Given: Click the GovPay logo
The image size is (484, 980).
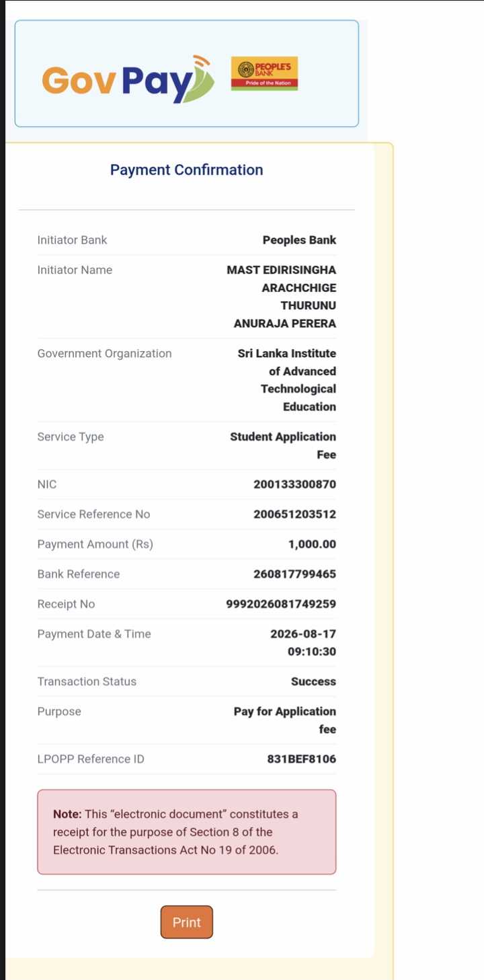Looking at the screenshot, I should click(128, 79).
